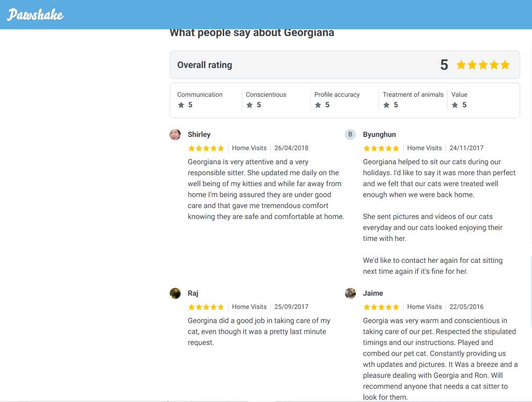This screenshot has height=402, width=532.
Task: Click the Treatment of animals star icon
Action: [386, 105]
